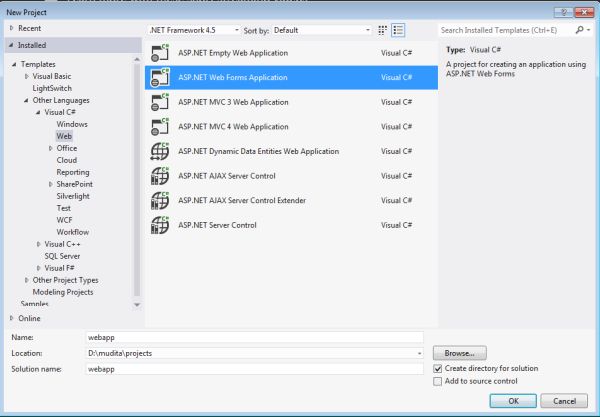The image size is (600, 417).
Task: Click the template tree scrollbar thumb
Action: tap(137, 180)
